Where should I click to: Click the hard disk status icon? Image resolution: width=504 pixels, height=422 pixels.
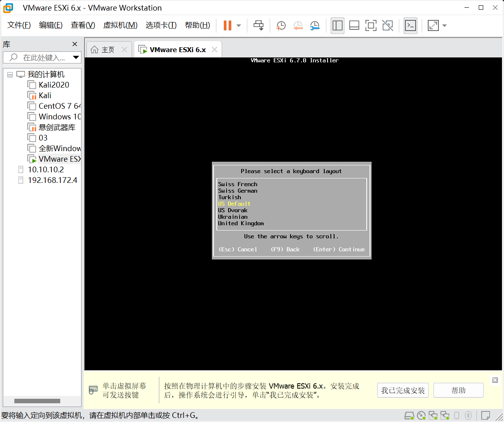409,415
